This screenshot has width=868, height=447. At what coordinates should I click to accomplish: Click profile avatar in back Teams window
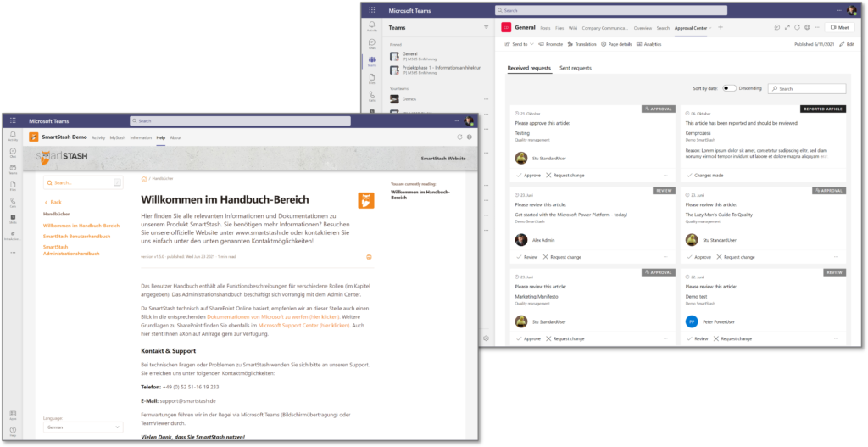(851, 10)
